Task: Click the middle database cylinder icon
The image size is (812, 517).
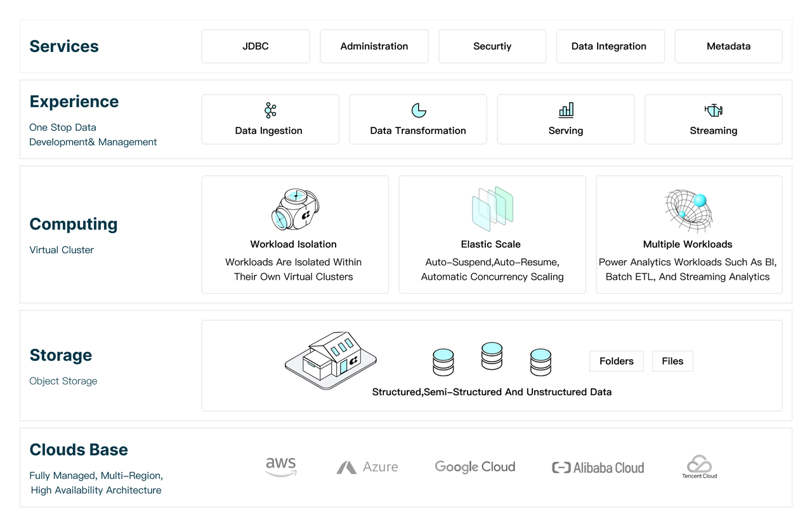Action: [492, 356]
